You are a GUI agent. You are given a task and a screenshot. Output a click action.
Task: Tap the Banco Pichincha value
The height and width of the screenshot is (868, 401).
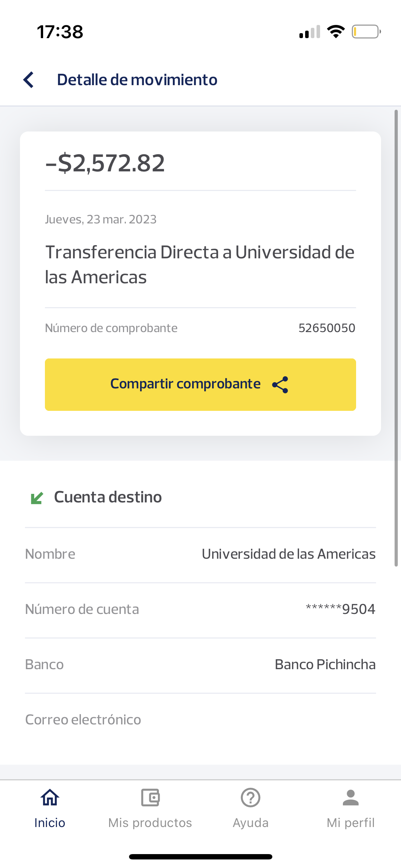[x=325, y=665]
